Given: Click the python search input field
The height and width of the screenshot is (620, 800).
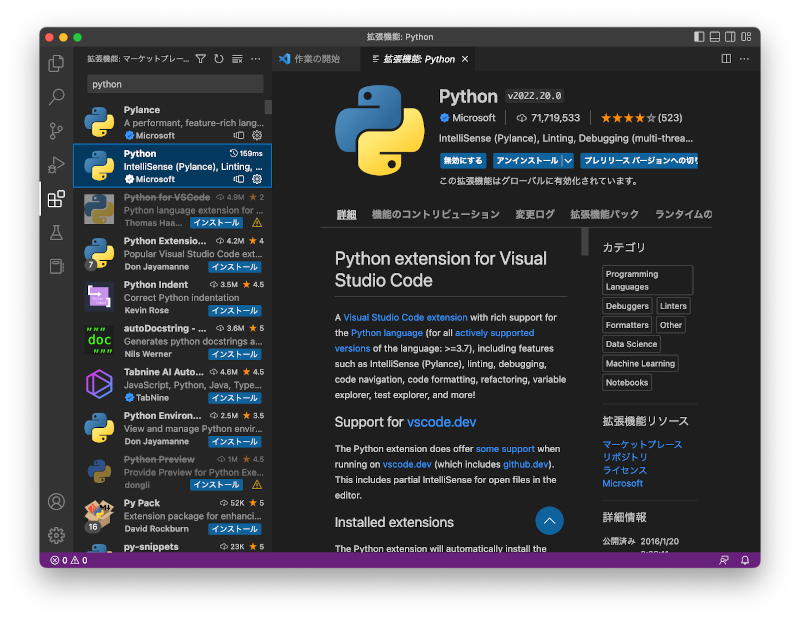Looking at the screenshot, I should tap(175, 84).
